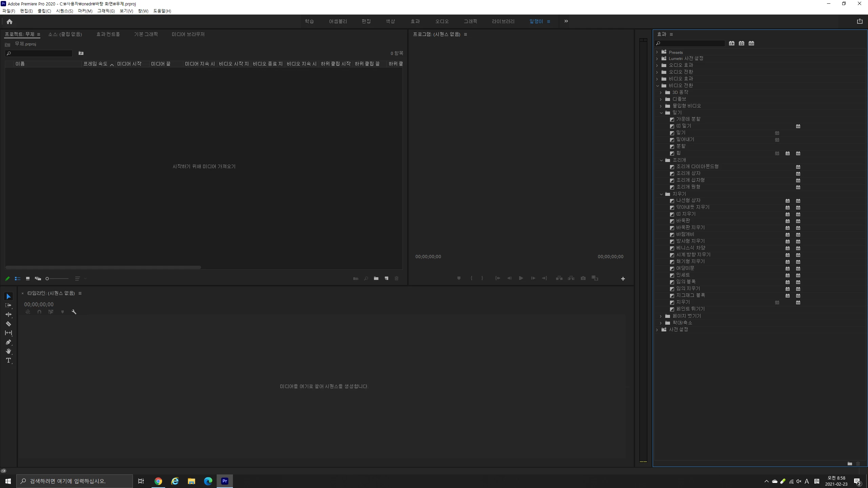The image size is (868, 488).
Task: Select the Hand tool
Action: [x=8, y=351]
